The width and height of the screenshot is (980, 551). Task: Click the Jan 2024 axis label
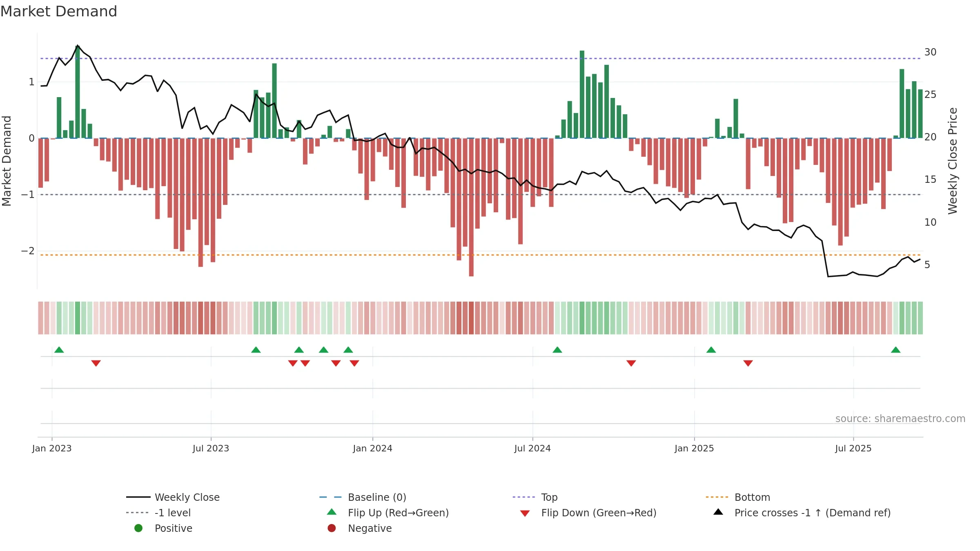coord(372,448)
